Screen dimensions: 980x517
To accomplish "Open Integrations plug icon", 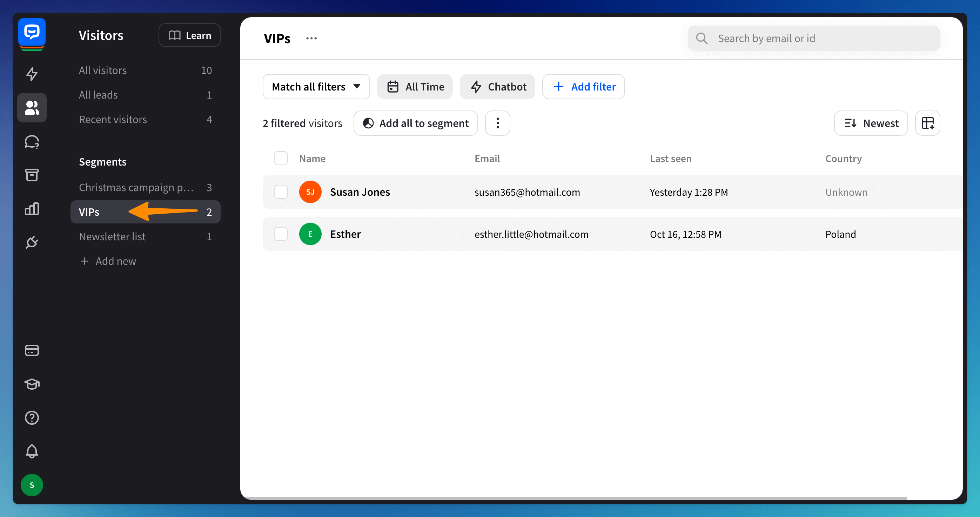I will (x=32, y=242).
